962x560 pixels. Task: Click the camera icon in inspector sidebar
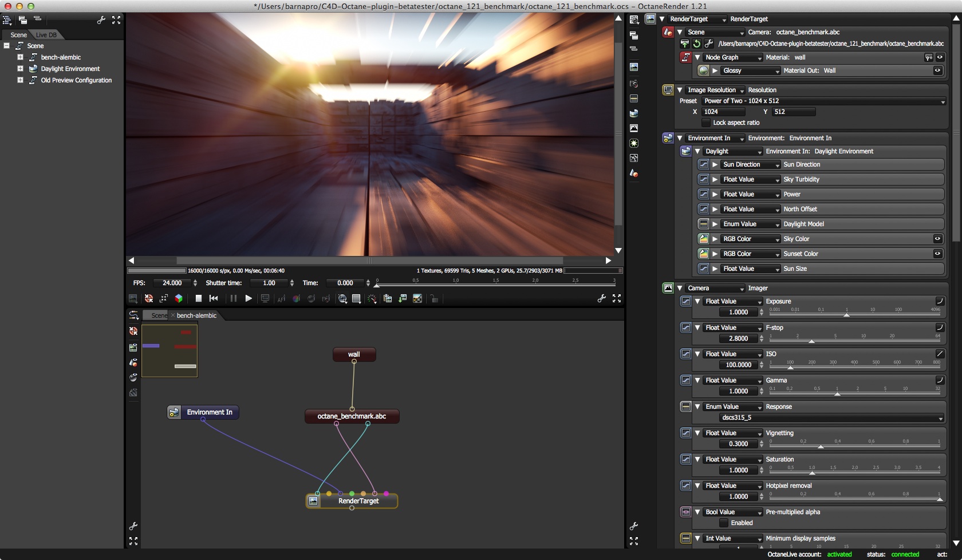(634, 84)
